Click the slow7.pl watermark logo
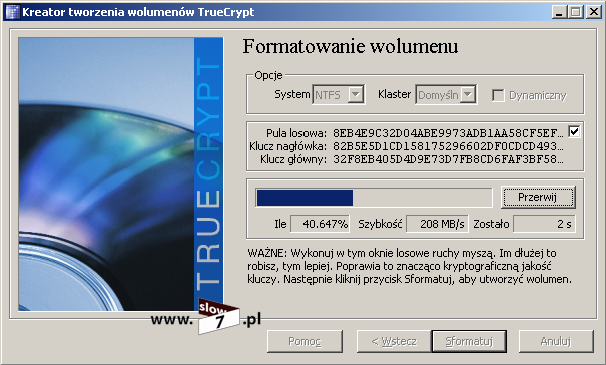The width and height of the screenshot is (606, 365). [x=206, y=318]
